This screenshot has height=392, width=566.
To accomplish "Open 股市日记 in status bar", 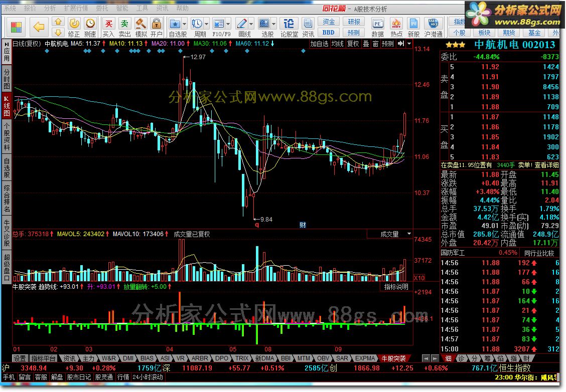I will [x=79, y=377].
